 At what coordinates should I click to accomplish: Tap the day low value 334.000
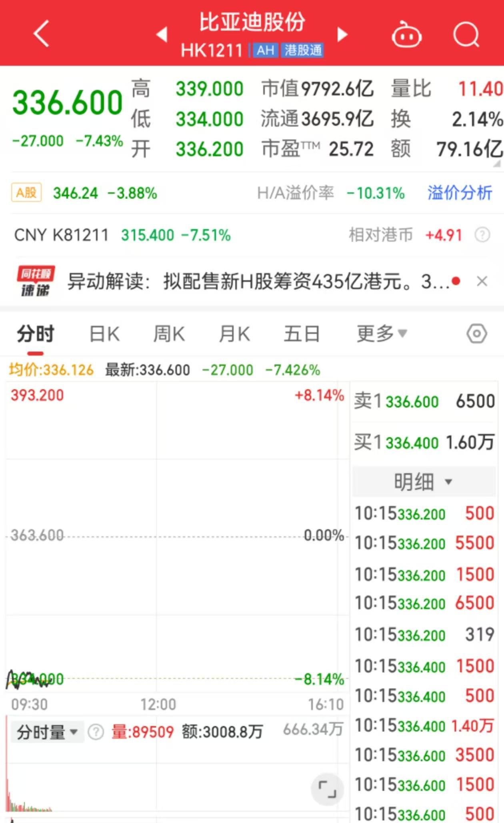tap(210, 119)
